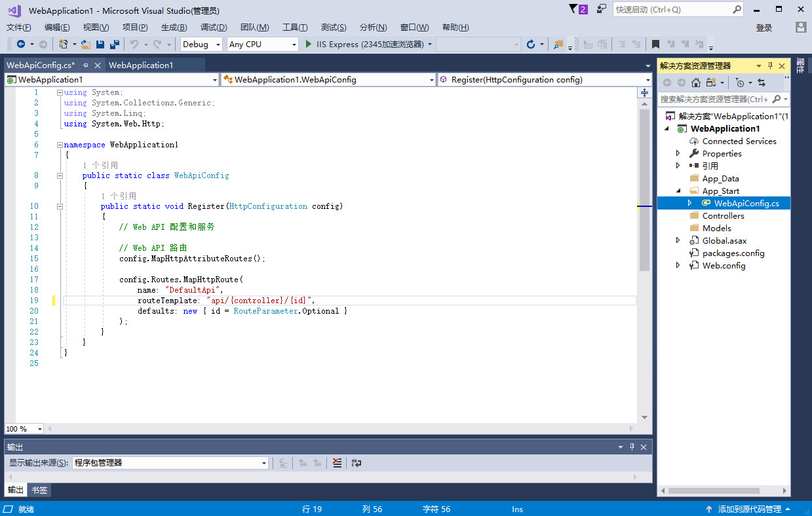Click the magnifier in the Quick Launch box
This screenshot has height=516, width=812.
pos(737,10)
